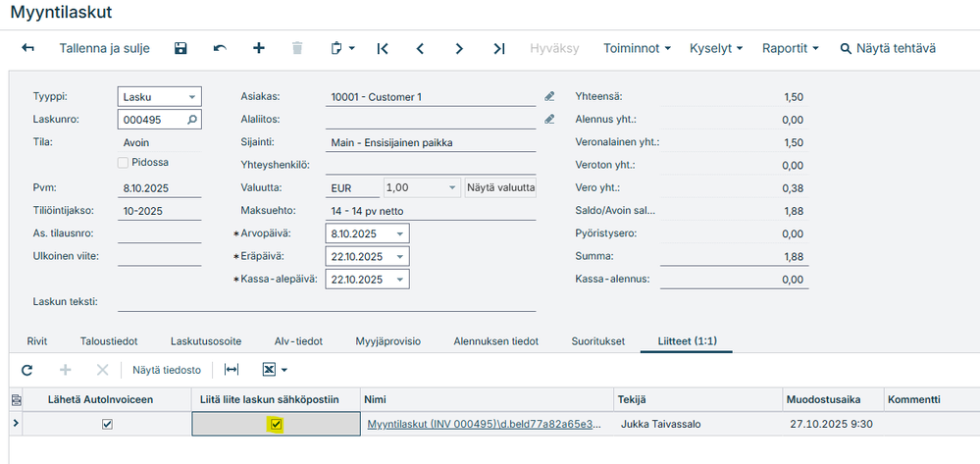Click the Näytä valuutta button

pos(500,187)
